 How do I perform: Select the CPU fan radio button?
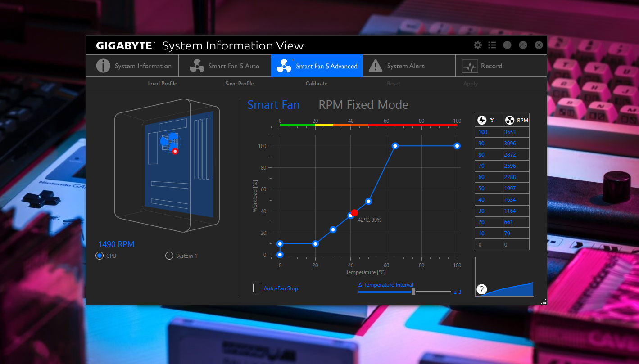coord(100,256)
